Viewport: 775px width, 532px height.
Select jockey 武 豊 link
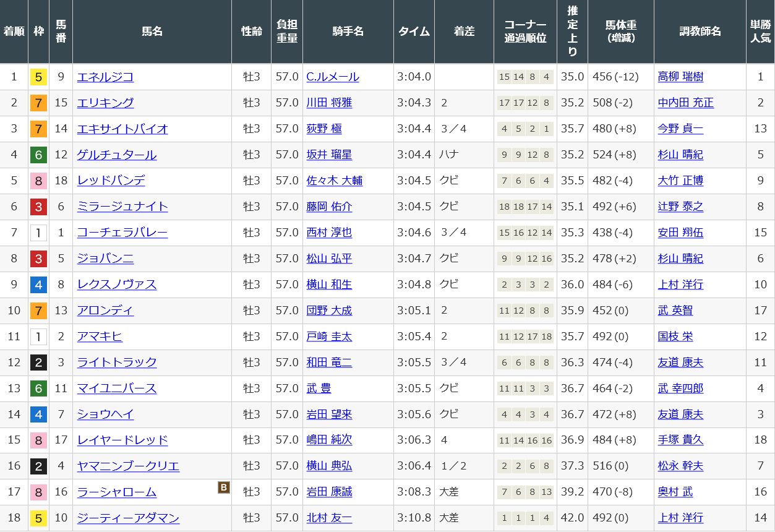click(319, 389)
